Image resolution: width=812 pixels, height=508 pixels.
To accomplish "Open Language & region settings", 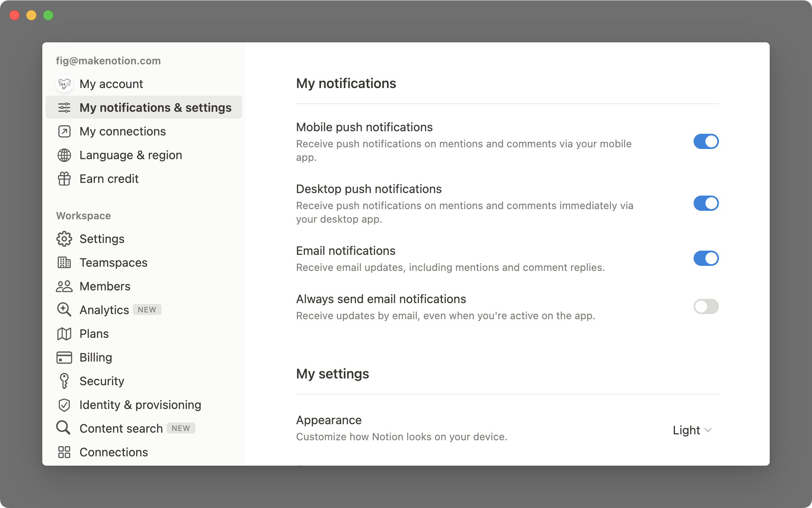I will pyautogui.click(x=131, y=155).
